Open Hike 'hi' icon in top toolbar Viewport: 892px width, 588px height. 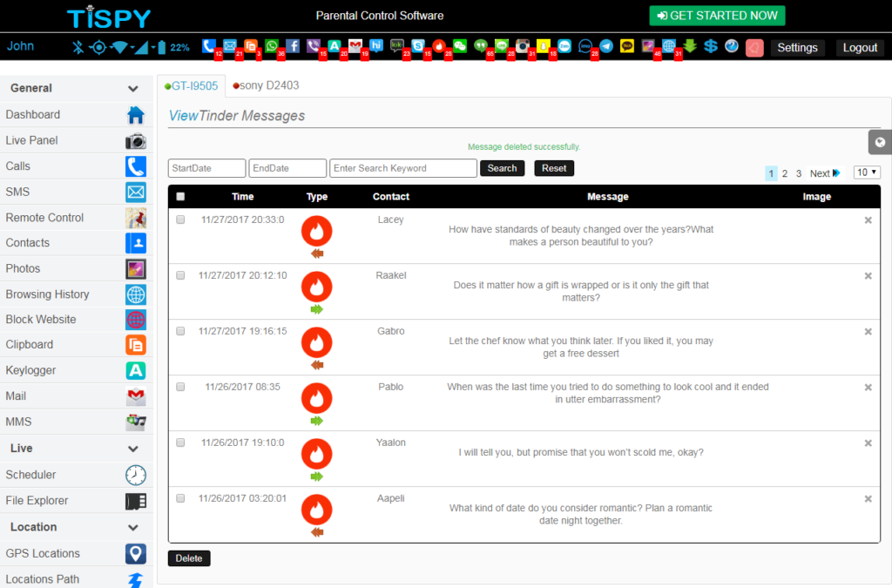(x=376, y=46)
